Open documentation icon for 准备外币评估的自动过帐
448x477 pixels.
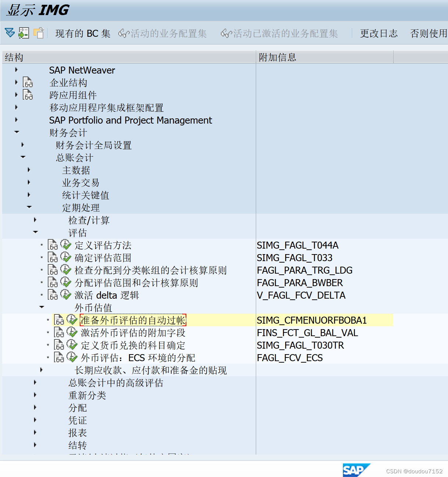pyautogui.click(x=59, y=320)
